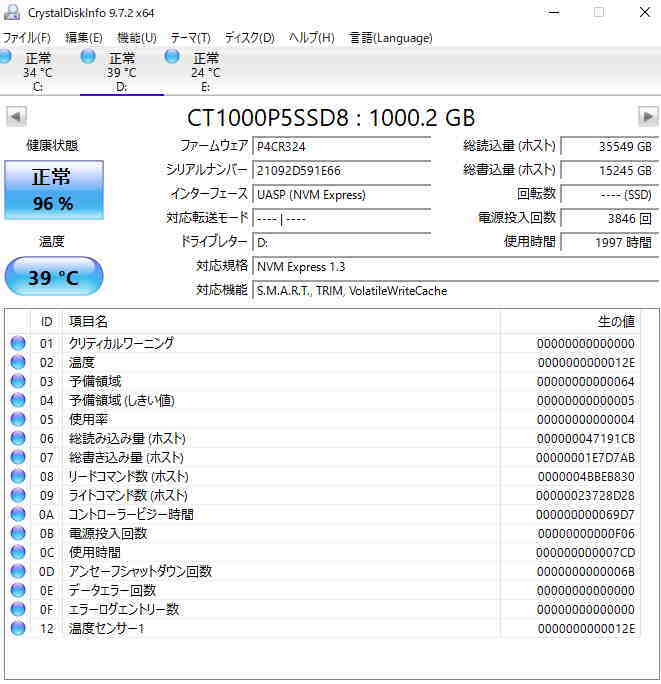Viewport: 661px width, 684px height.
Task: Minimize the CrystalDiskInfo window
Action: (554, 13)
